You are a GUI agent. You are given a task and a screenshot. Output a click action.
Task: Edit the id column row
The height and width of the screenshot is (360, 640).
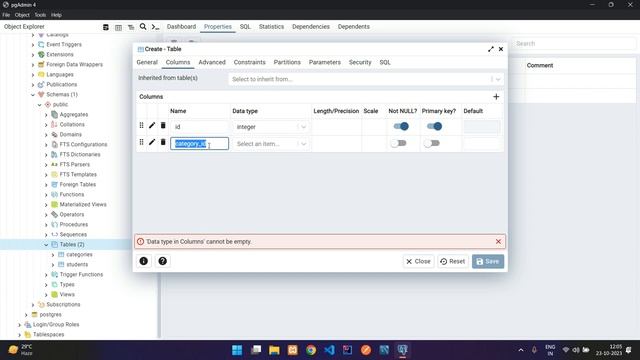(x=152, y=125)
